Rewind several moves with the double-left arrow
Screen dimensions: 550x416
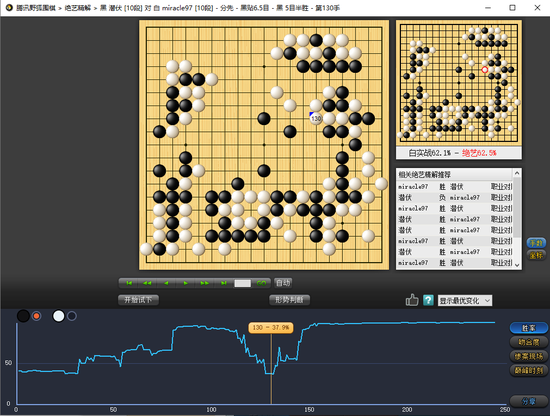click(x=147, y=283)
